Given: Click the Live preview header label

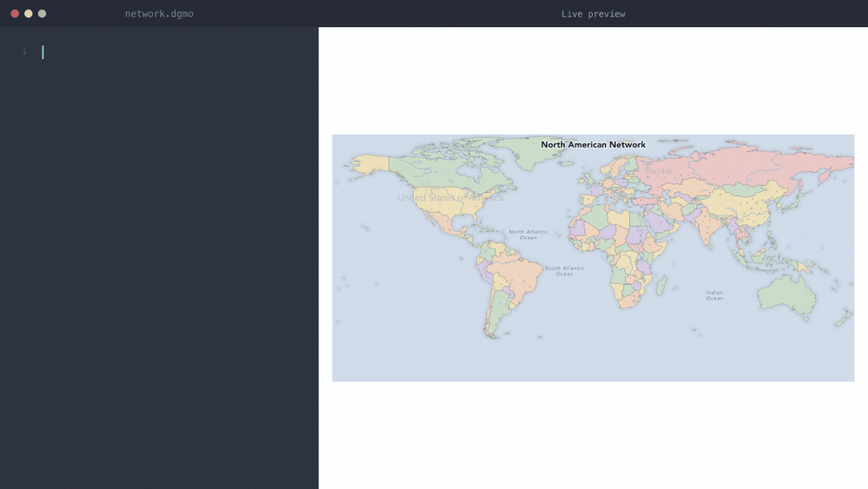Looking at the screenshot, I should [593, 14].
